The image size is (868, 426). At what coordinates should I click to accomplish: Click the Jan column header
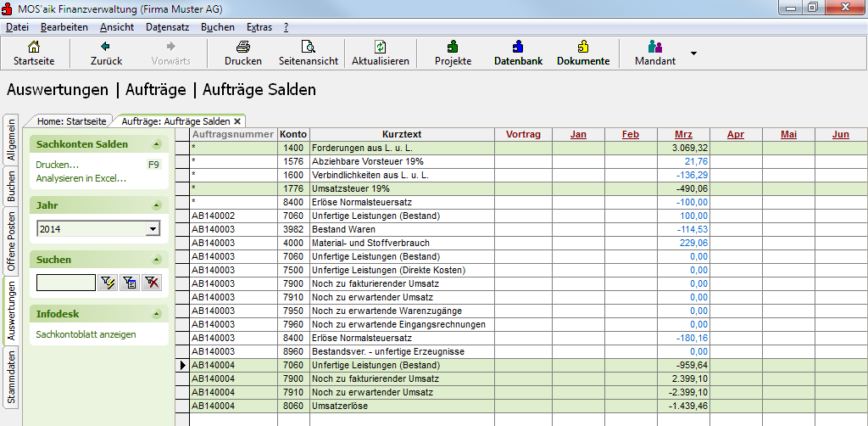578,134
